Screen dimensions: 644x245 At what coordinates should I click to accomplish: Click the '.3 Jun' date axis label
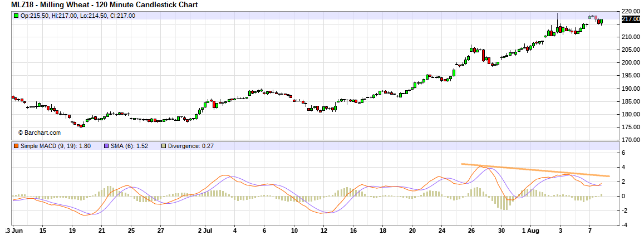coord(14,229)
